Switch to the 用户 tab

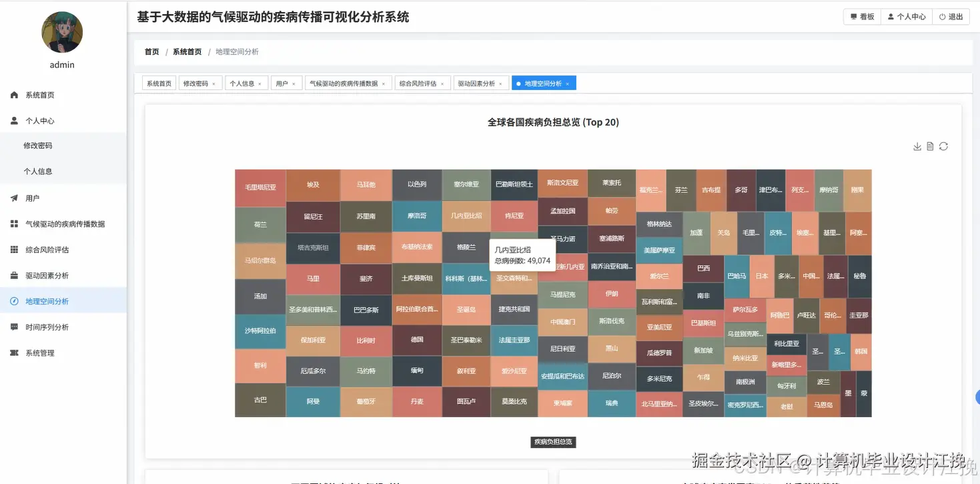[x=286, y=83]
